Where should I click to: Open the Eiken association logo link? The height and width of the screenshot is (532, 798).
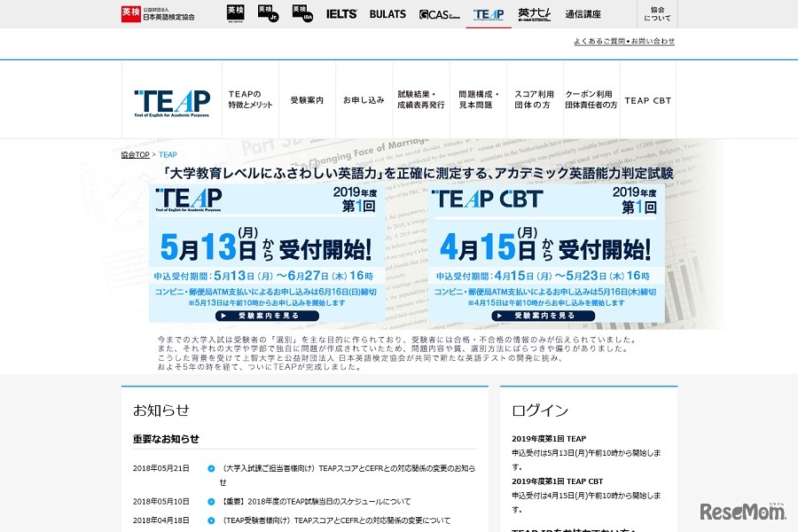pyautogui.click(x=158, y=14)
